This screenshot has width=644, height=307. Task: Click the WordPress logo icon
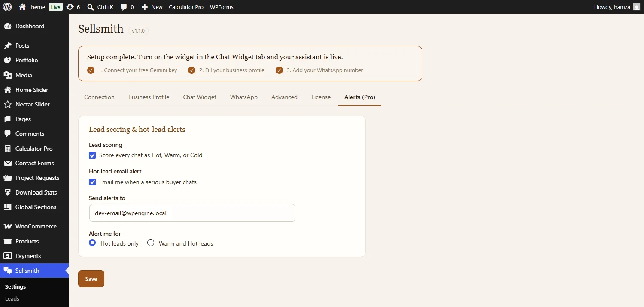7,7
